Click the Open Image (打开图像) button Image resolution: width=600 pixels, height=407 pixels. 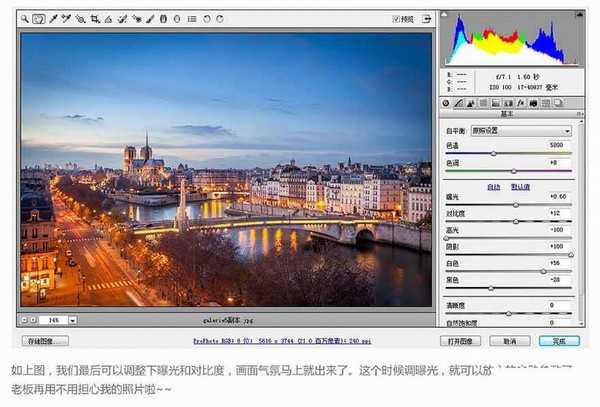460,341
